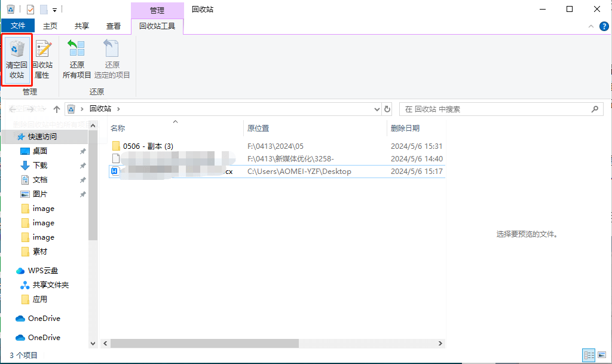Enable details view layout

pyautogui.click(x=588, y=355)
